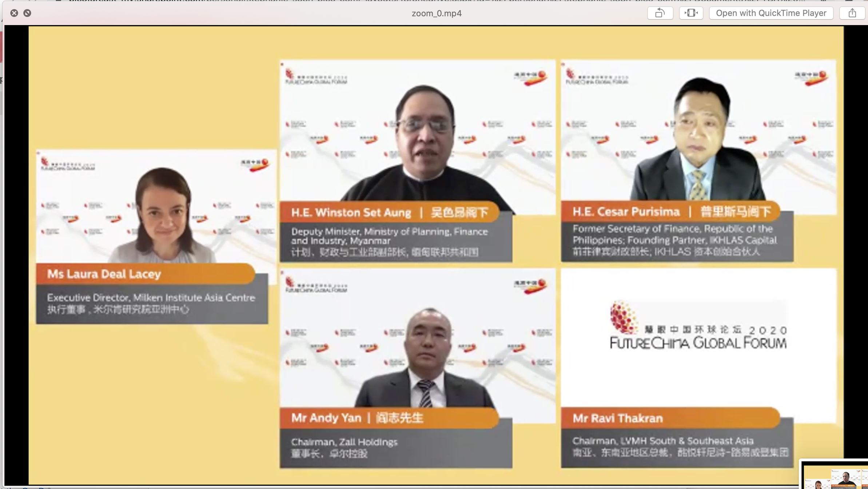Click the Chairman, Zall Holdings caption
Viewport: 868px width, 489px height.
[344, 442]
